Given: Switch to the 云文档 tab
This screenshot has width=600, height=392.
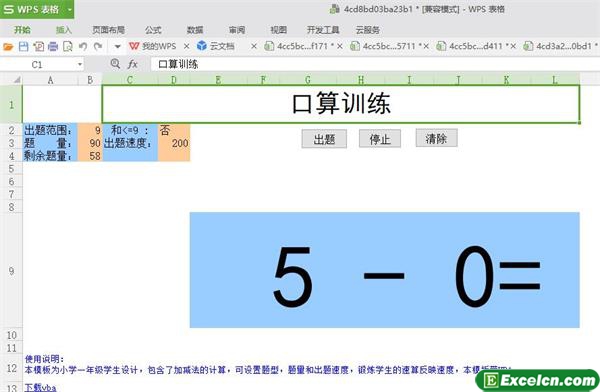Looking at the screenshot, I should 216,46.
